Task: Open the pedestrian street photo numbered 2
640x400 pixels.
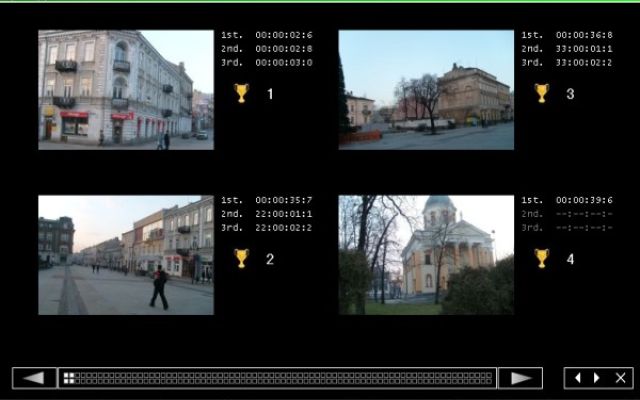Action: (x=126, y=255)
